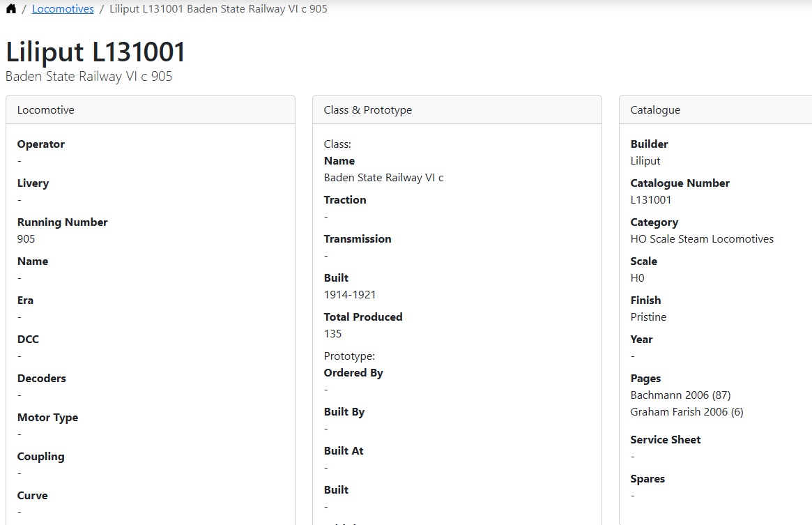Click the builder value Liliput
This screenshot has height=525, width=812.
[645, 160]
